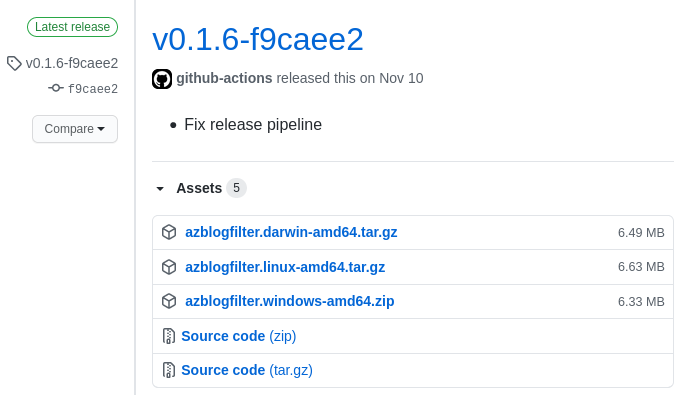Open the v0.1.6-f9caee2 tag link in sidebar

point(72,63)
